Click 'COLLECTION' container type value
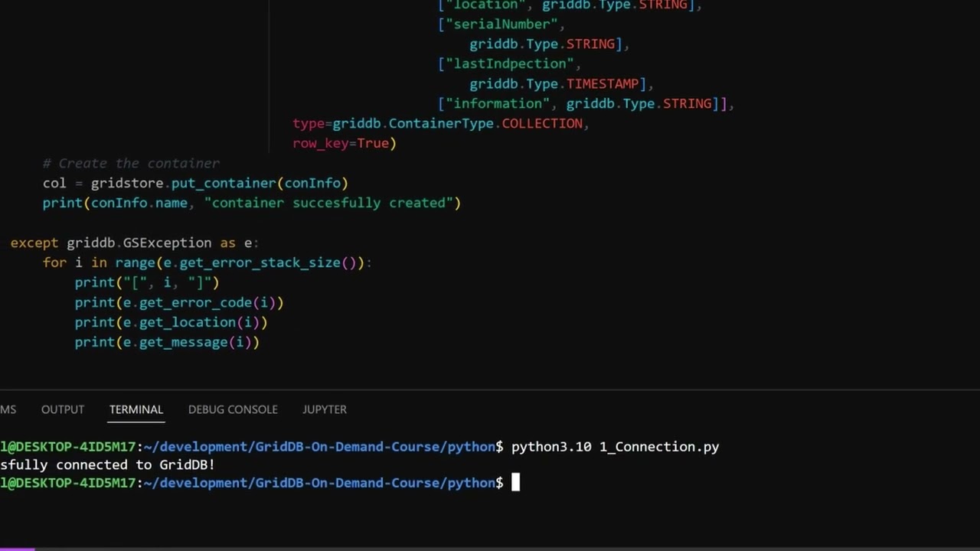Image resolution: width=980 pixels, height=551 pixels. coord(542,123)
